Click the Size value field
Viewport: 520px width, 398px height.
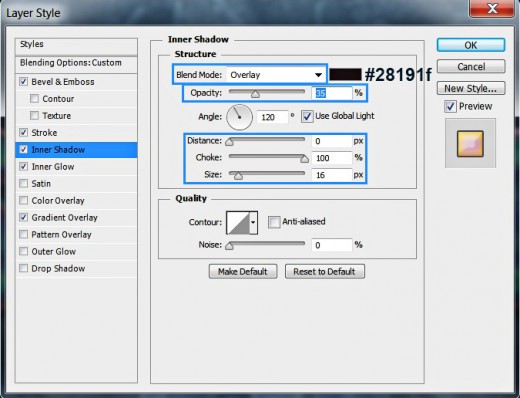click(x=332, y=175)
